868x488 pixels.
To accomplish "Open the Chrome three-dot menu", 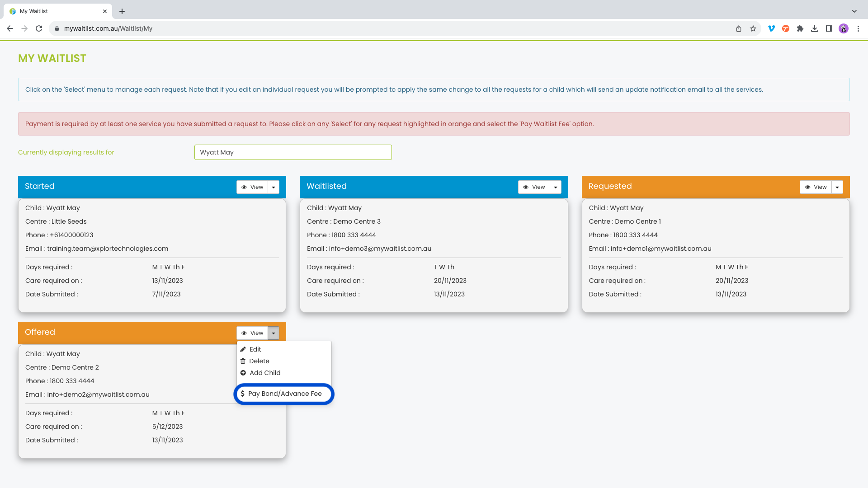I will tap(858, 28).
